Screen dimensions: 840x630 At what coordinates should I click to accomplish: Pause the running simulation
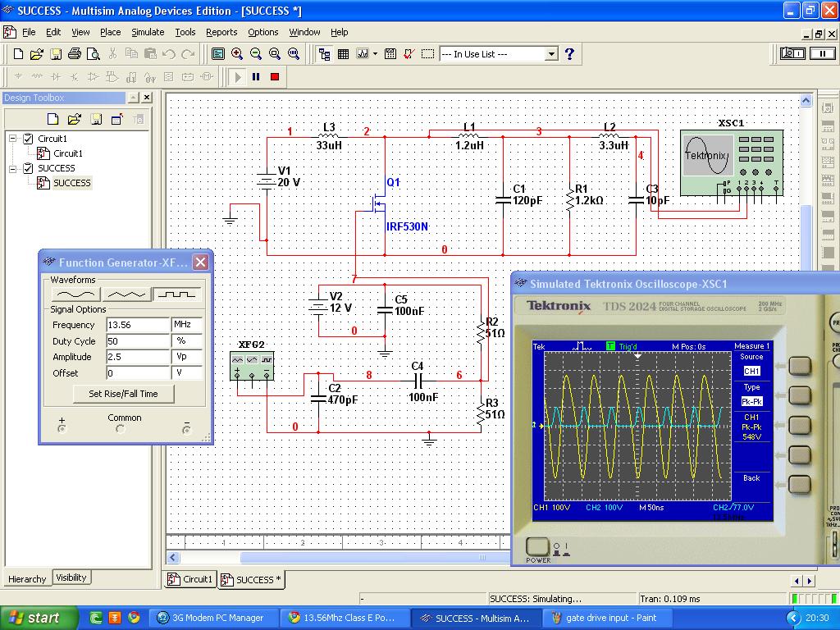(x=256, y=77)
